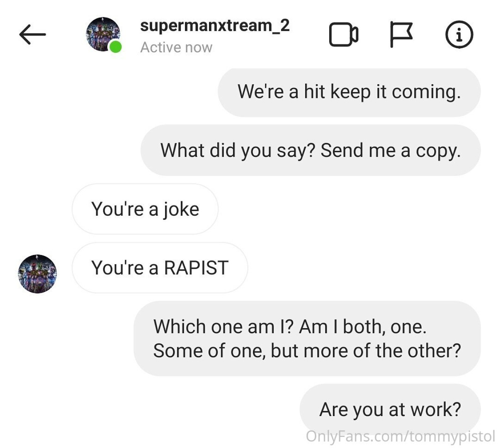This screenshot has width=498, height=448.
Task: Flag this conversation with the flag icon
Action: tap(401, 34)
